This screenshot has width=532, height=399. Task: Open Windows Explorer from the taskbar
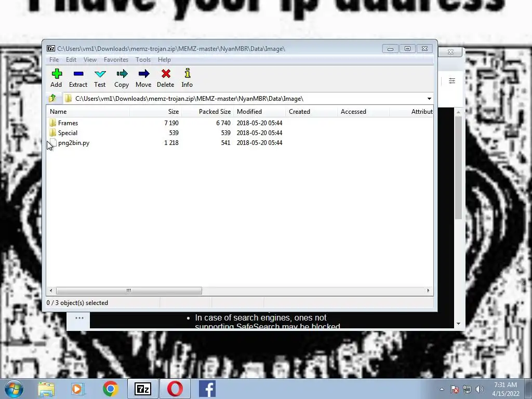(x=46, y=389)
